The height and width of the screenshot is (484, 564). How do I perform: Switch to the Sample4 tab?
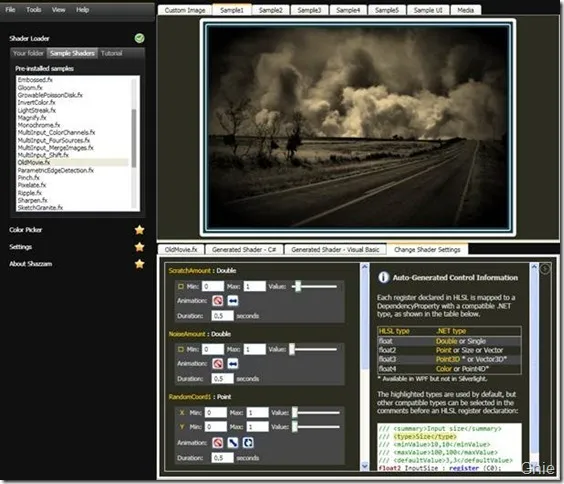[x=348, y=10]
